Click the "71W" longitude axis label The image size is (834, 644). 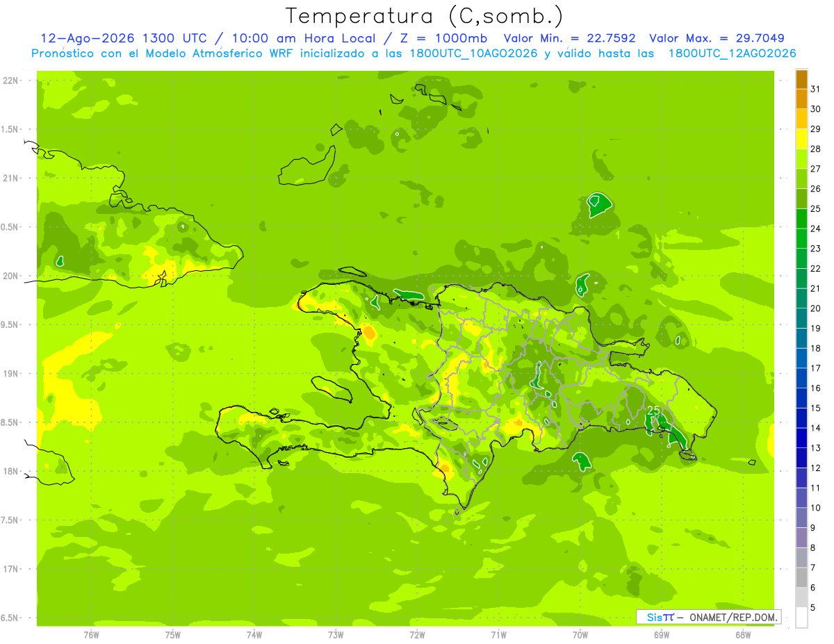[x=499, y=635]
